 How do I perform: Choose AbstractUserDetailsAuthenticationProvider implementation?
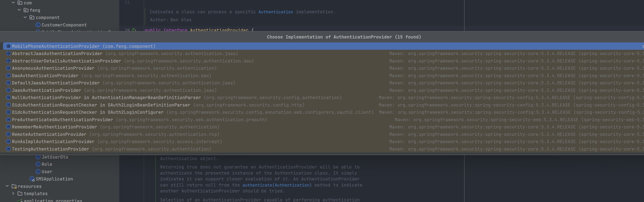tap(323, 61)
